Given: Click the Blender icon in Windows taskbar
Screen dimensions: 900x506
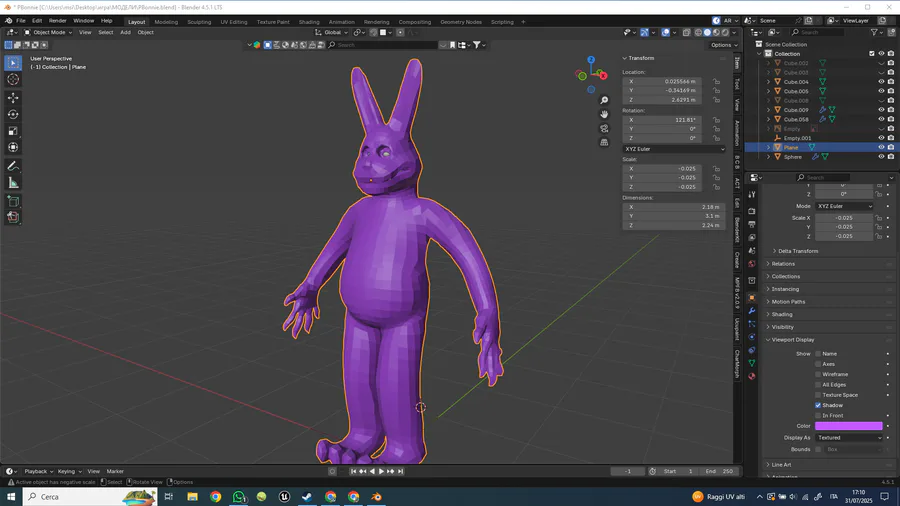Looking at the screenshot, I should [x=377, y=497].
